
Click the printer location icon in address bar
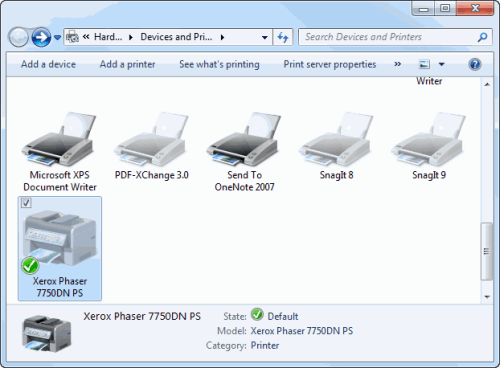coord(72,37)
